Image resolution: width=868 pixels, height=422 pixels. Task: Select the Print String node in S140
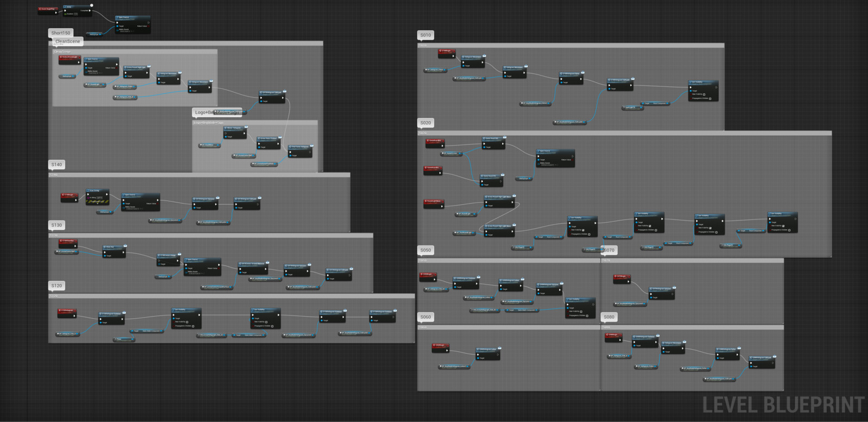[x=98, y=197]
